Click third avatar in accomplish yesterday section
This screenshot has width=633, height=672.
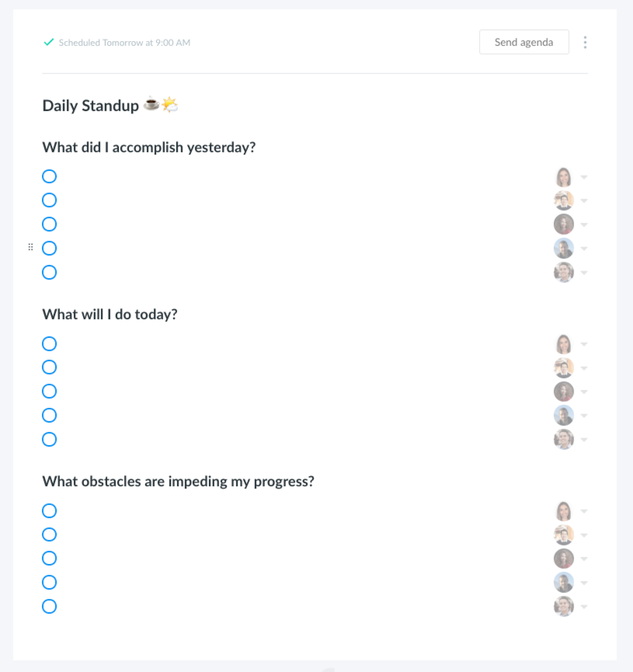(564, 224)
